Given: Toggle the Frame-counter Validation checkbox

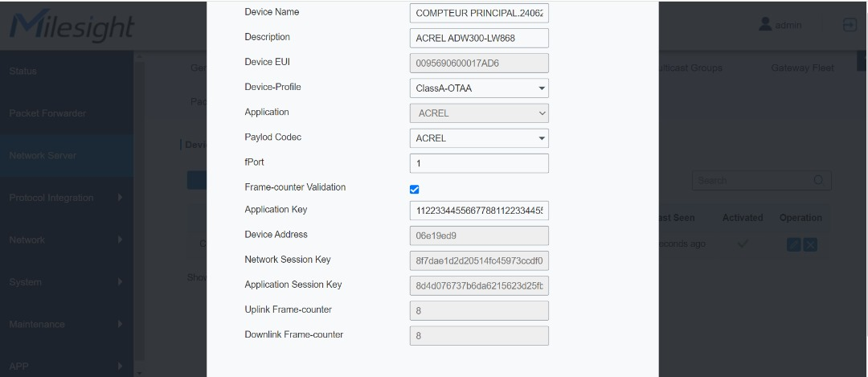Looking at the screenshot, I should pos(415,190).
